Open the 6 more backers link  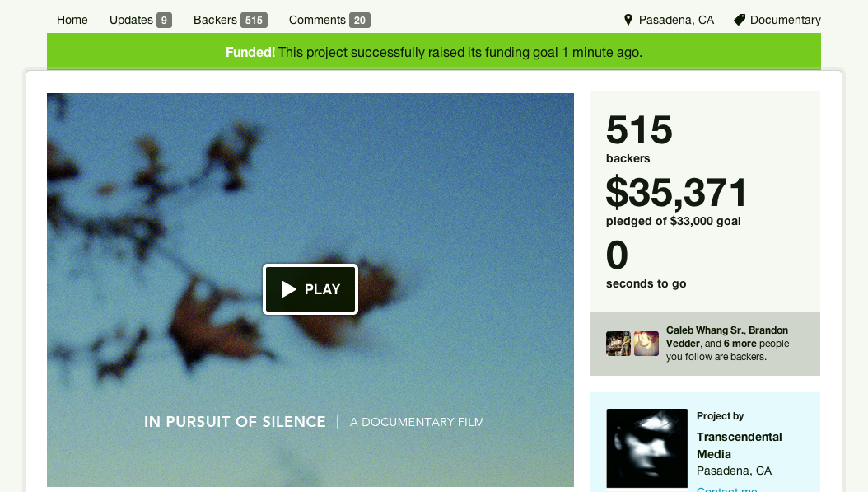tap(740, 344)
